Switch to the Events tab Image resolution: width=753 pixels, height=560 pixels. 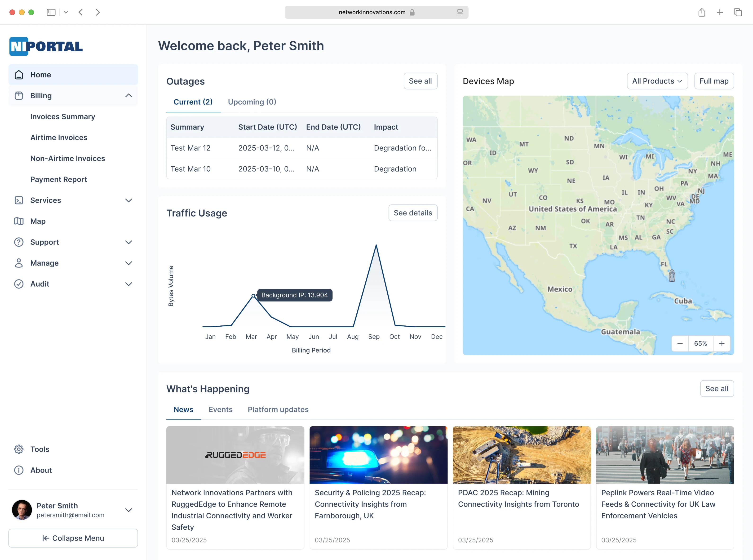pos(221,409)
